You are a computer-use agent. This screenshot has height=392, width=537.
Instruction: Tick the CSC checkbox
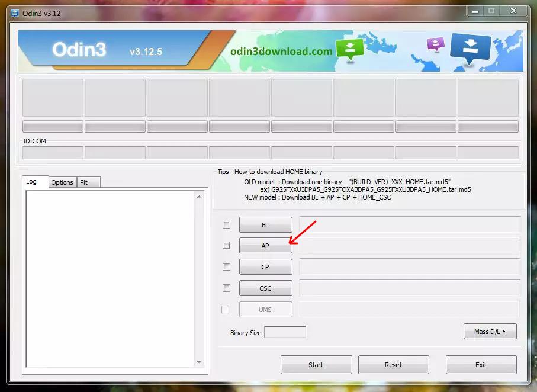(226, 288)
